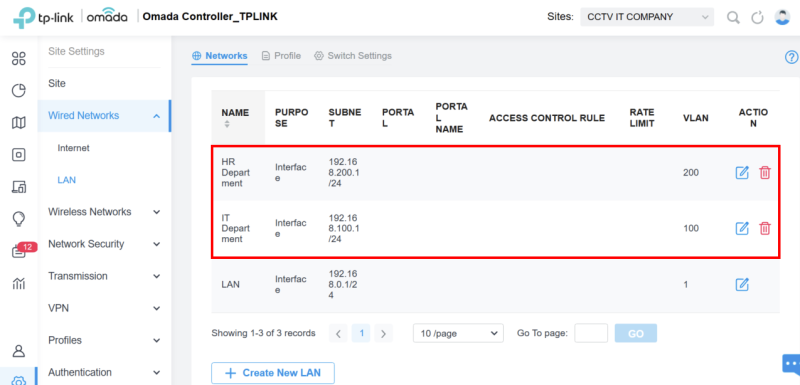
Task: Open the Map icon in left rail
Action: coord(19,123)
